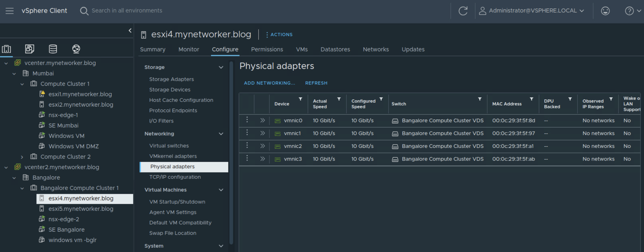644x252 pixels.
Task: Click ADD NETWORKING button
Action: (x=269, y=83)
